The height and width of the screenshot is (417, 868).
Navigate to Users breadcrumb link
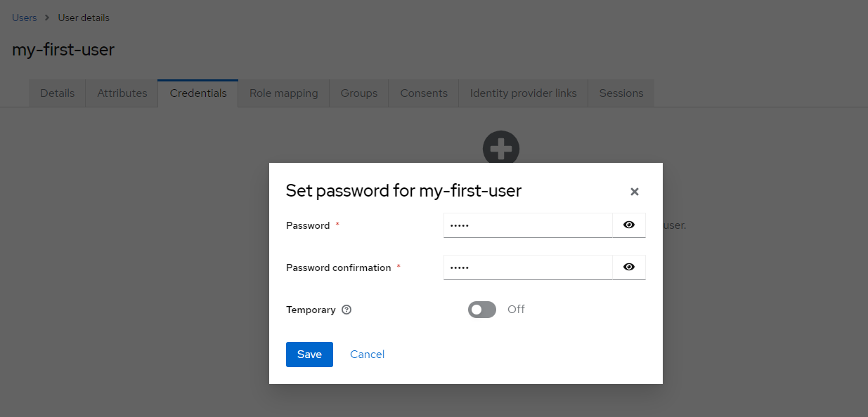[25, 18]
